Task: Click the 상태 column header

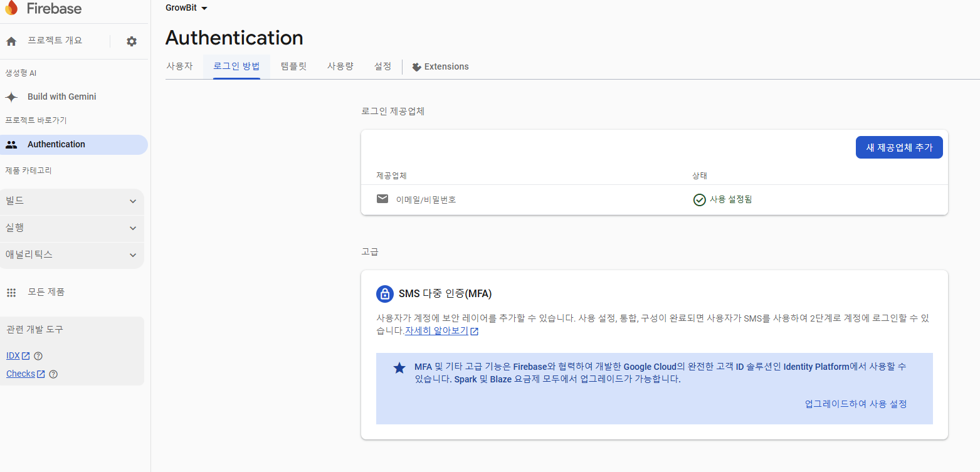Action: [x=700, y=176]
